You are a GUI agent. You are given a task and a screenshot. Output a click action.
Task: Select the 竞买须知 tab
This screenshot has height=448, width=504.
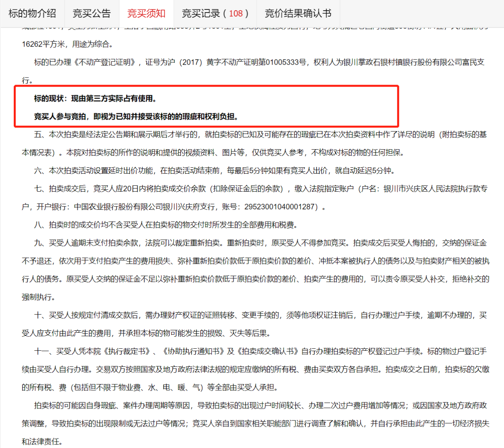pos(146,13)
